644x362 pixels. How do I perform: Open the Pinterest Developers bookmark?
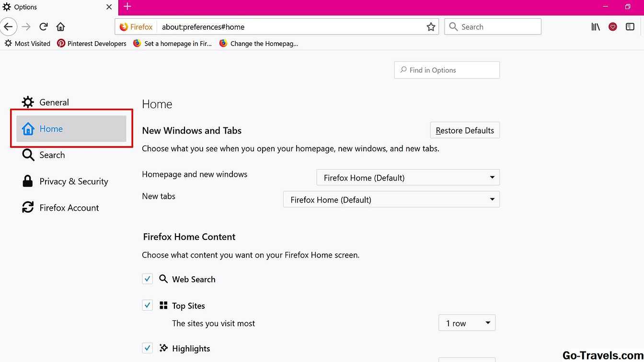92,44
